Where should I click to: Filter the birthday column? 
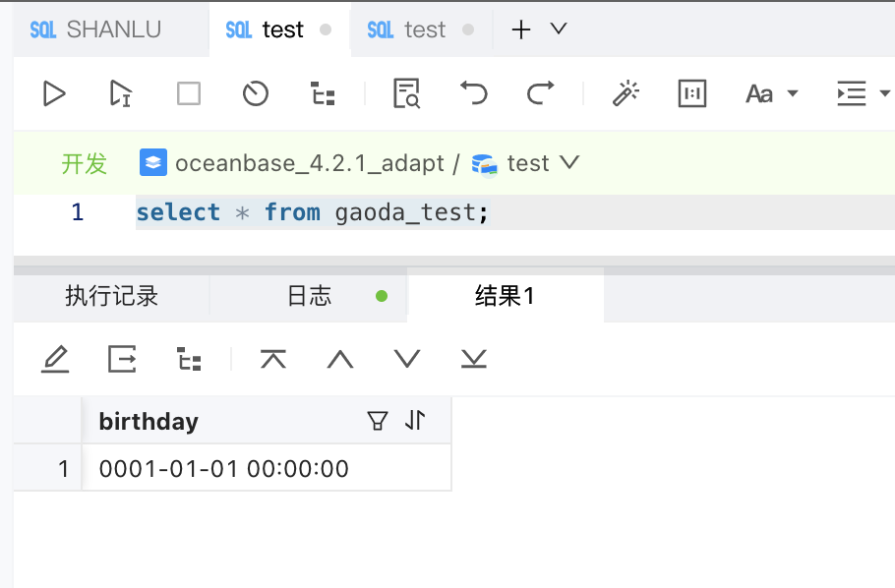tap(377, 420)
